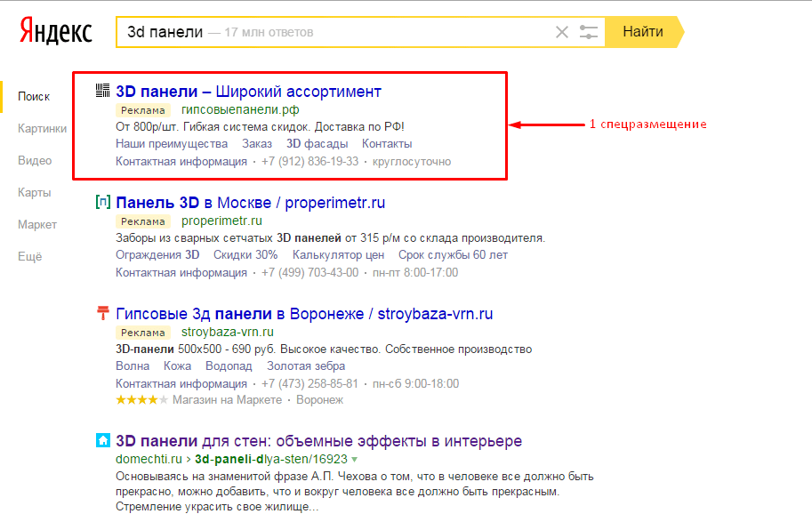Open '3D панели – Широкий ассортимент' ad title
812x522 pixels.
(248, 92)
